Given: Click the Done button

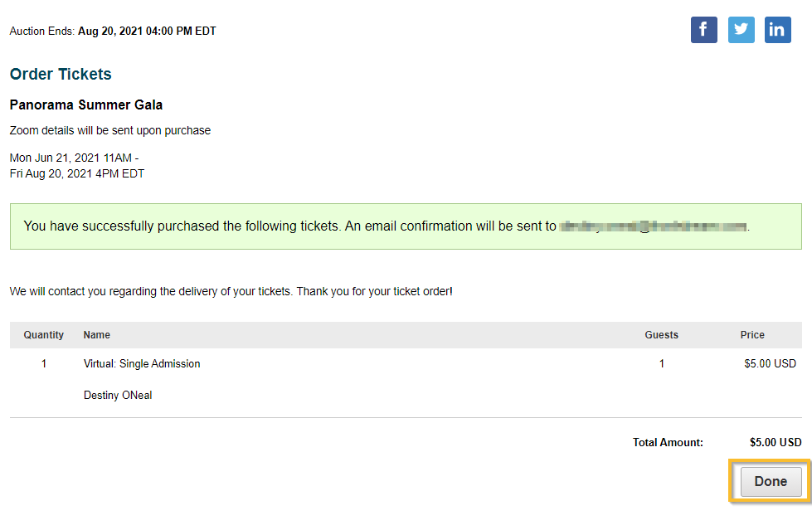Looking at the screenshot, I should coord(771,481).
